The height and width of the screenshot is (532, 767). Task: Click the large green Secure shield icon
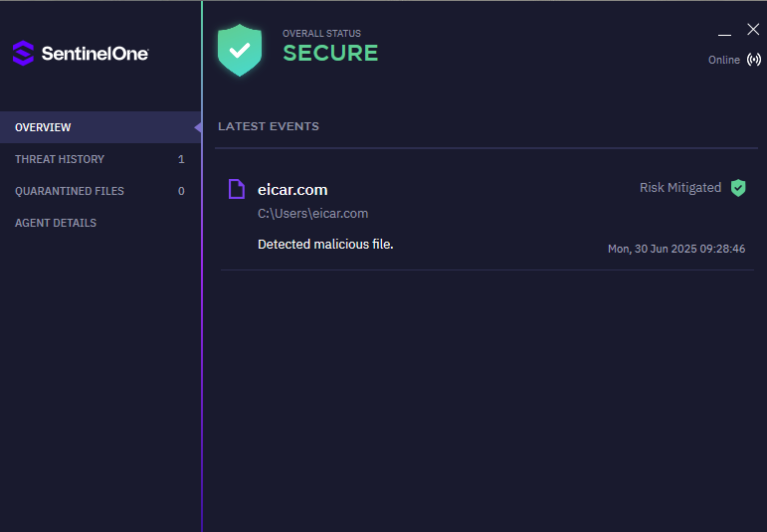[240, 51]
